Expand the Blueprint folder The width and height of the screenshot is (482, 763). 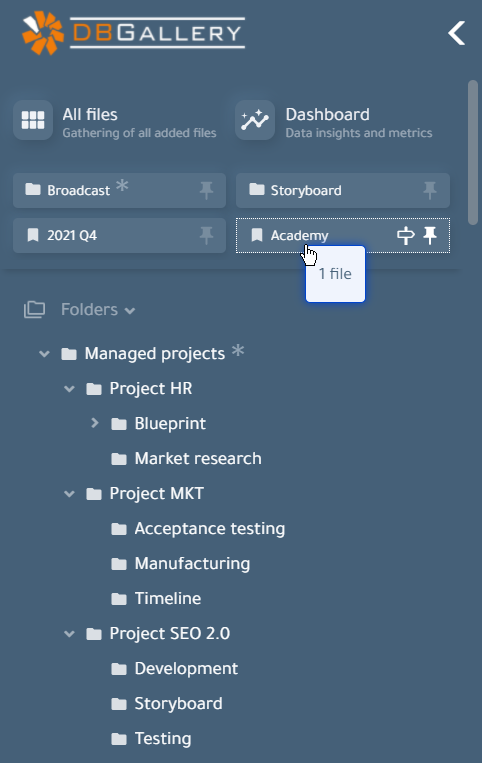tap(95, 423)
